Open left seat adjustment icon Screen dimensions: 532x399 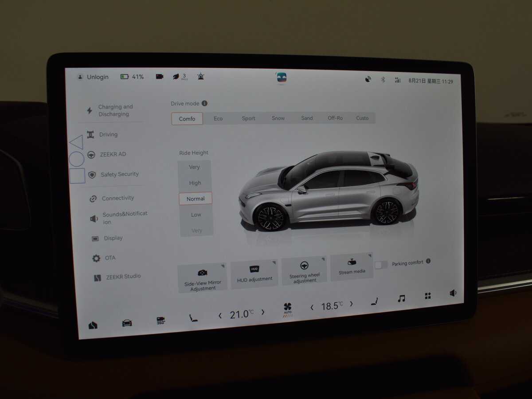point(193,317)
